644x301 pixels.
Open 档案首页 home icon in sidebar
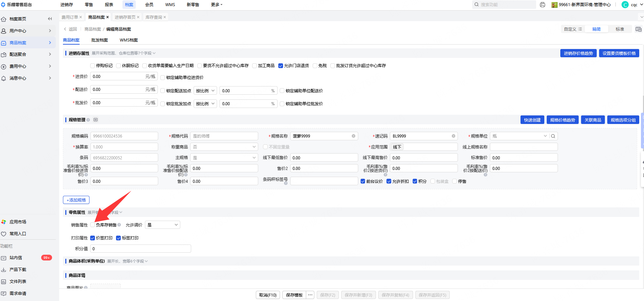(x=4, y=19)
